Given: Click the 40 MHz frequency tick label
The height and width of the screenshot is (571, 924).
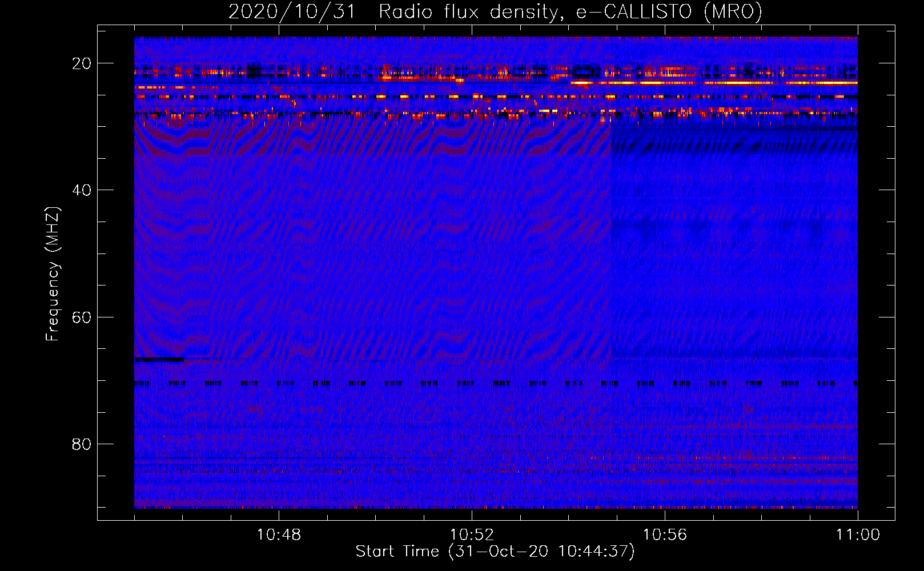Looking at the screenshot, I should point(82,190).
